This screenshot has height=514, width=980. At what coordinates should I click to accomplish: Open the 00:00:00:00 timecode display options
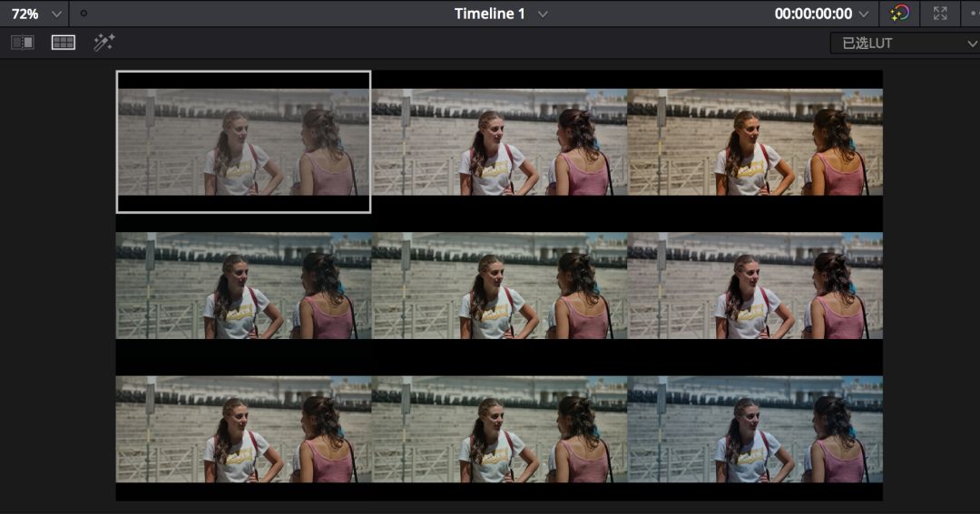pos(863,14)
